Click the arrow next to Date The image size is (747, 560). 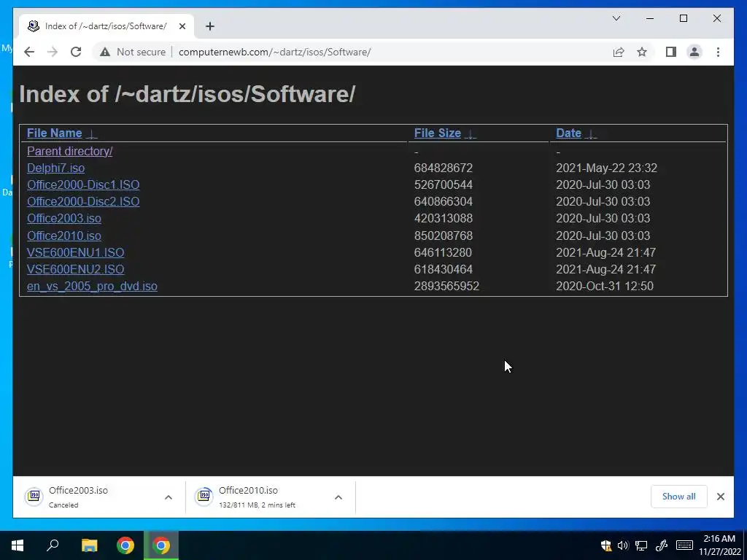591,134
